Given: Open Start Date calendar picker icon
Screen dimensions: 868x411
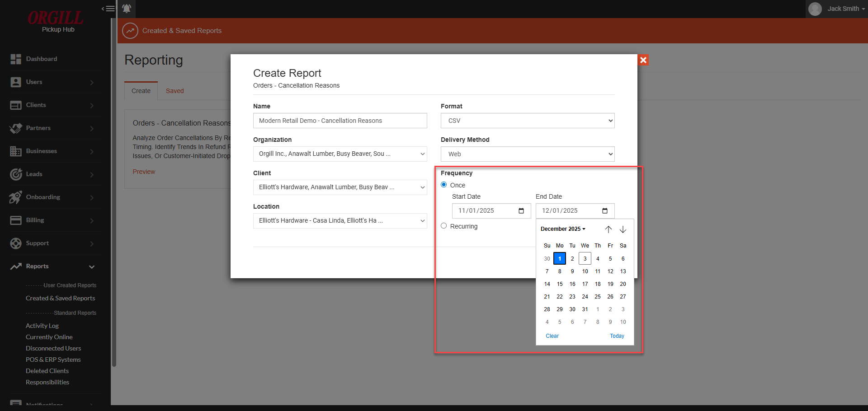Looking at the screenshot, I should click(x=521, y=211).
